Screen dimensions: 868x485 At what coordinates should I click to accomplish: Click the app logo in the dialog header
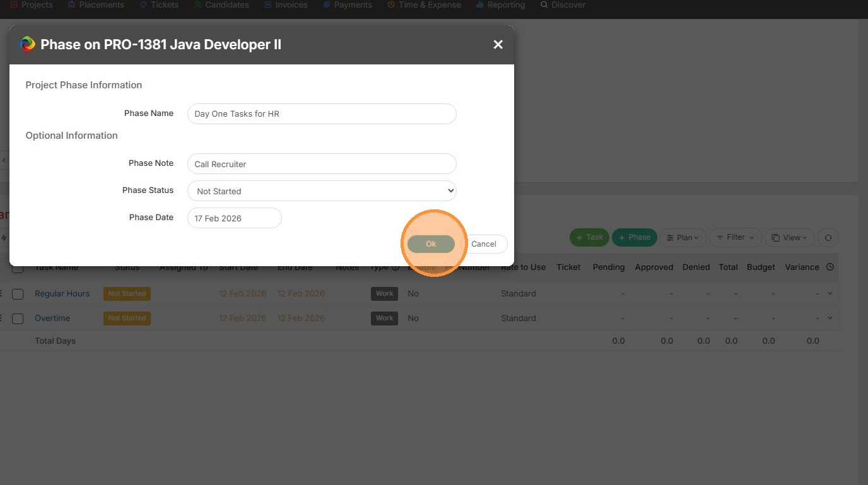[x=27, y=44]
